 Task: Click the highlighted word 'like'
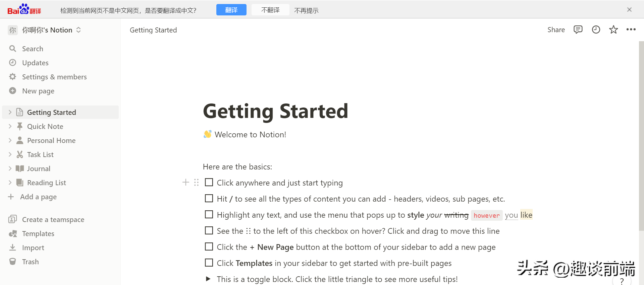[x=526, y=215]
